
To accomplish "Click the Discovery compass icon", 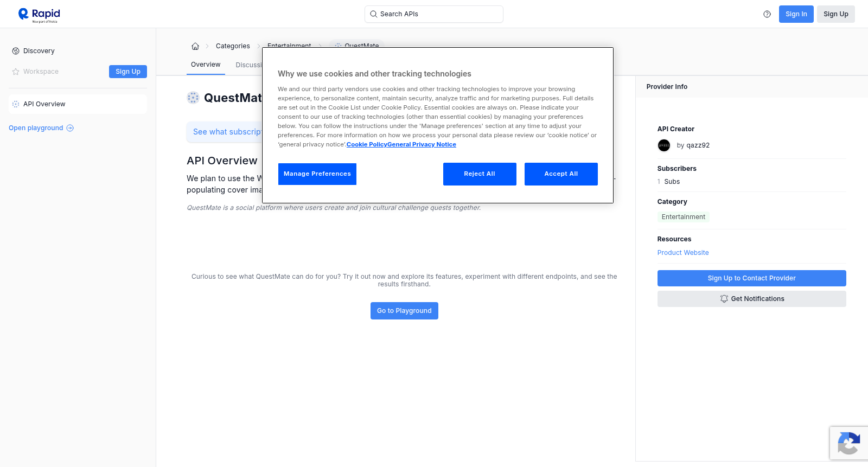I will coord(16,51).
